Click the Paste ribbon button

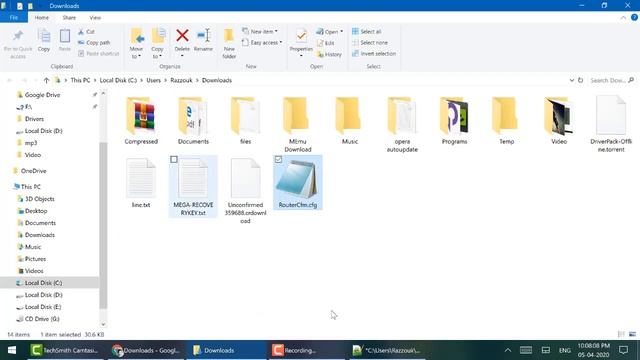64,40
